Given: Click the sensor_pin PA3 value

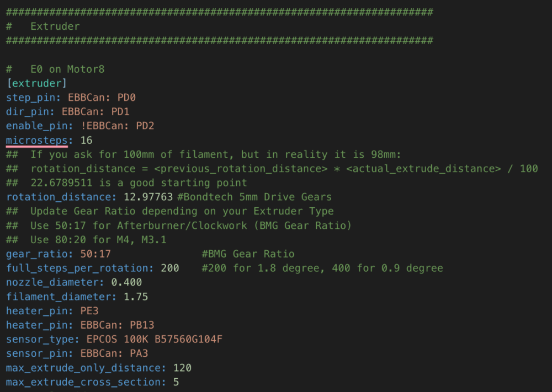Looking at the screenshot, I should [x=114, y=353].
